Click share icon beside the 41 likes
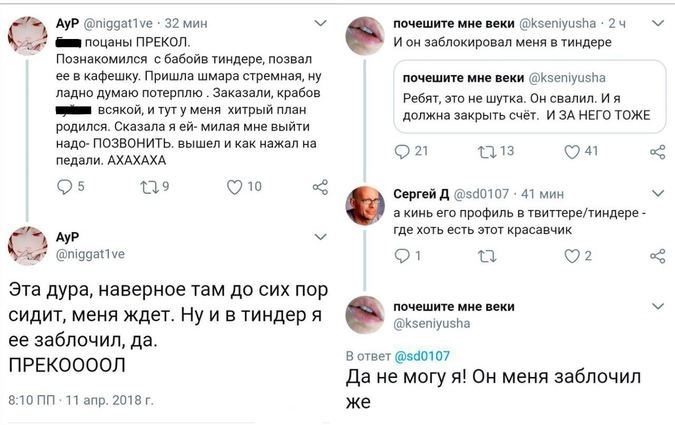 [657, 151]
